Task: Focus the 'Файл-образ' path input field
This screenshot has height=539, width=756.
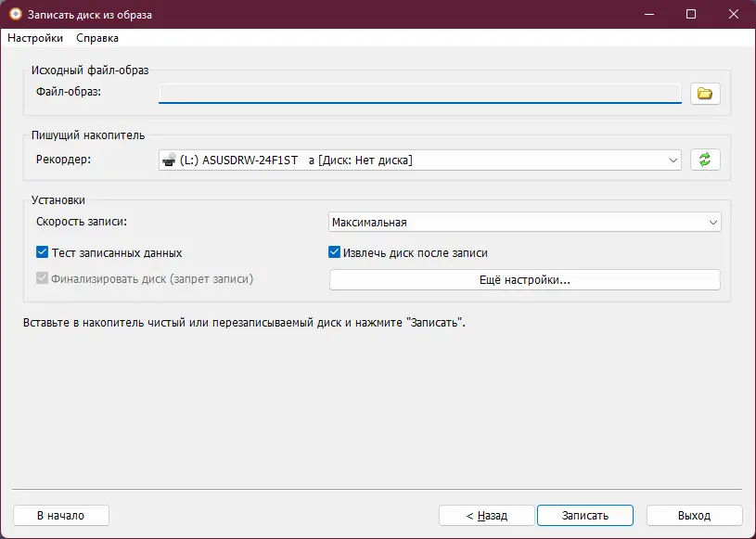Action: click(x=419, y=93)
